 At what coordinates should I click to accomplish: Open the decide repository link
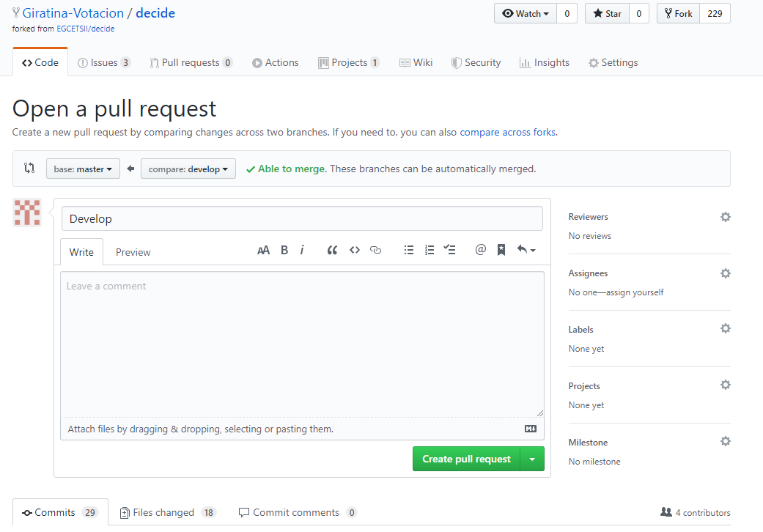[x=155, y=13]
